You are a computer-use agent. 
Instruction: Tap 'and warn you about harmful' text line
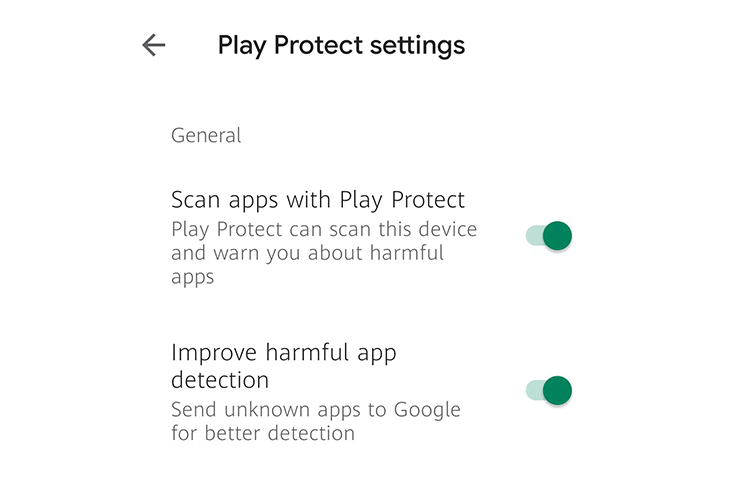pyautogui.click(x=308, y=253)
